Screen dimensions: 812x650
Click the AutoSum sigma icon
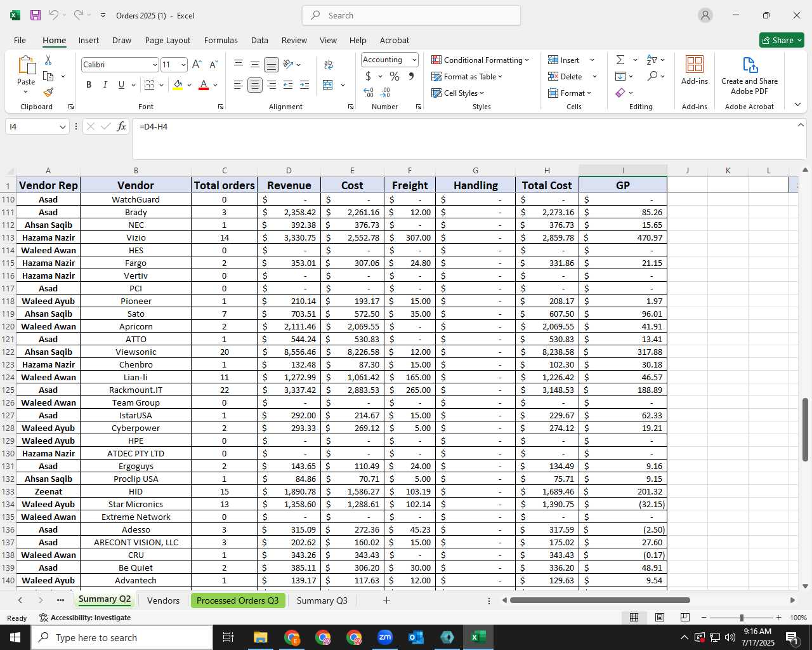[x=620, y=60]
